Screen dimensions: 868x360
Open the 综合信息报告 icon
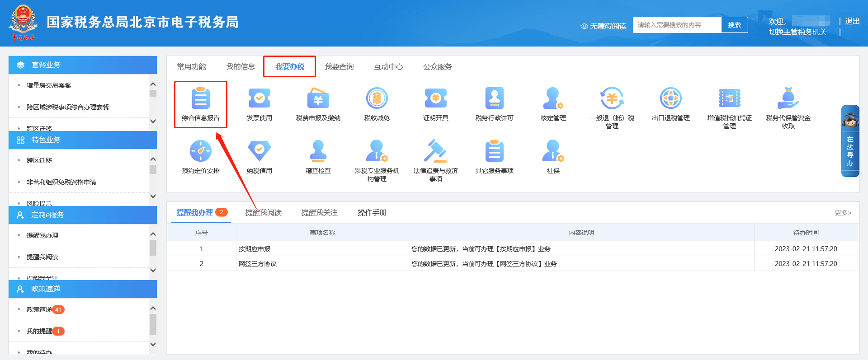(x=200, y=99)
